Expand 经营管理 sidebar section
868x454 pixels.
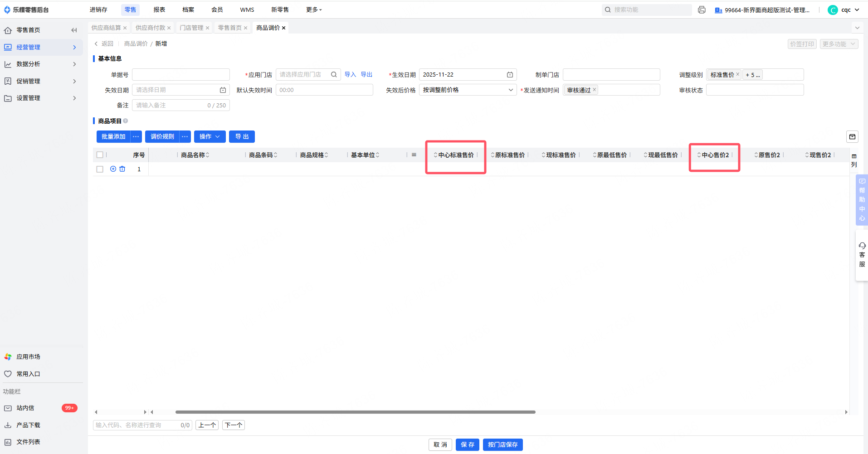click(74, 47)
